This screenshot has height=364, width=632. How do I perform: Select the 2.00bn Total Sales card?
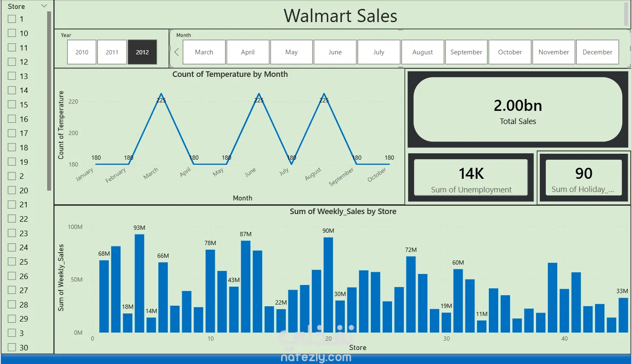(x=518, y=110)
